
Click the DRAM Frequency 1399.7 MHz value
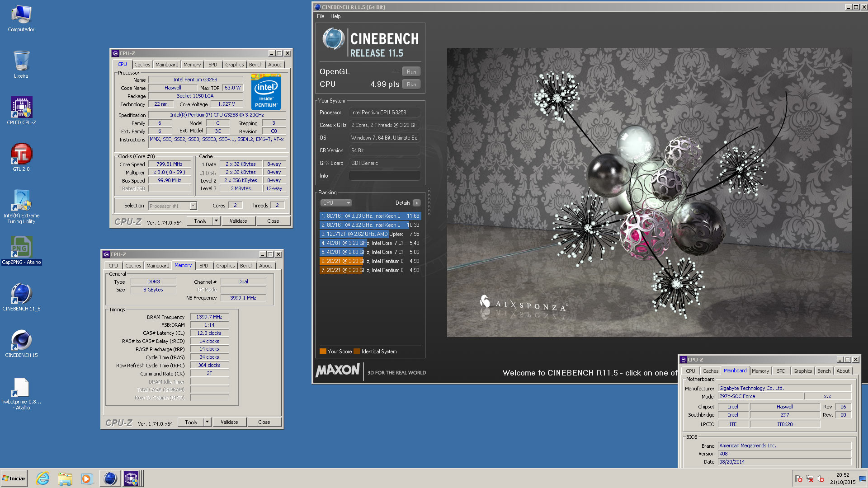click(209, 317)
